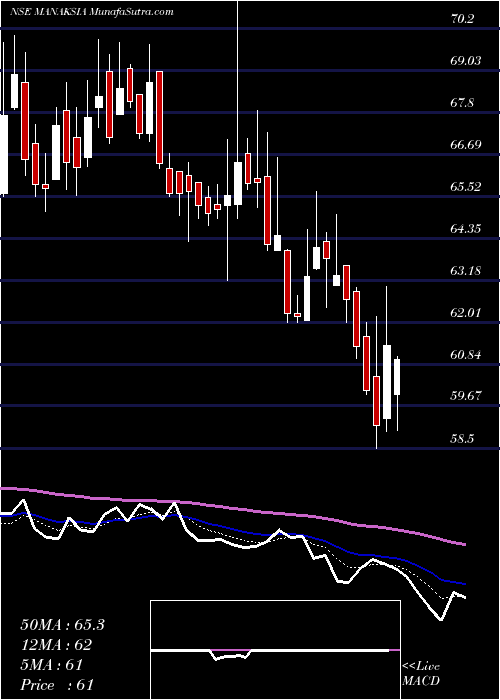Select the 66.69 price axis label
Screen dimensions: 500x700
click(x=465, y=145)
